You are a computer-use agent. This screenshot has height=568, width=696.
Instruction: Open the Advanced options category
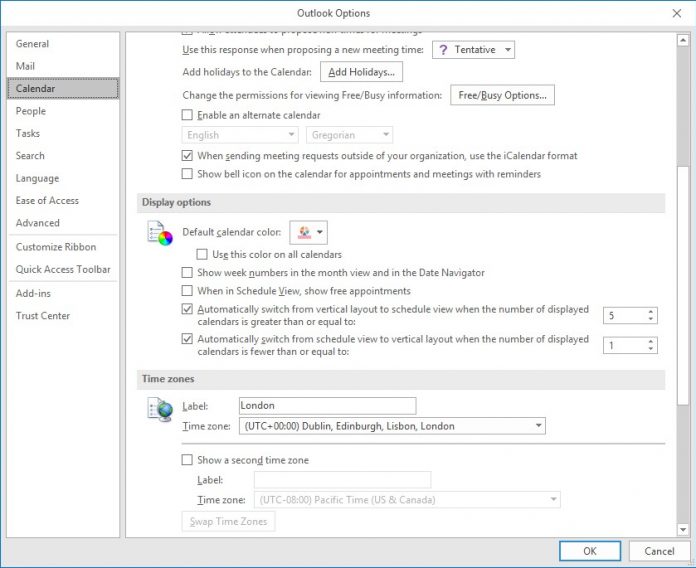(x=63, y=223)
